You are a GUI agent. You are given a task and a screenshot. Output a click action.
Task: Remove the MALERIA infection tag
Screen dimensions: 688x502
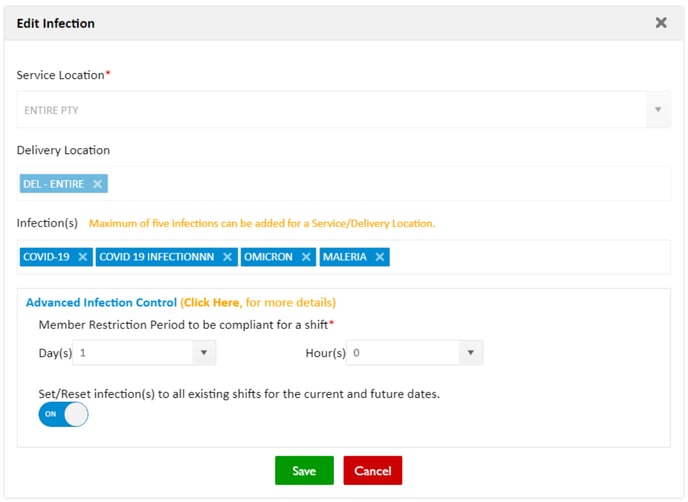[380, 257]
